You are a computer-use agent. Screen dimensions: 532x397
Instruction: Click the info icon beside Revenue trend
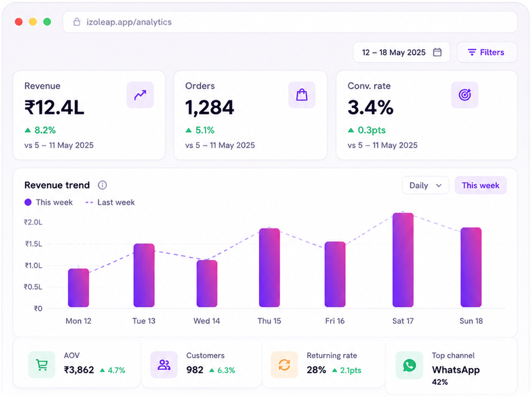[102, 185]
